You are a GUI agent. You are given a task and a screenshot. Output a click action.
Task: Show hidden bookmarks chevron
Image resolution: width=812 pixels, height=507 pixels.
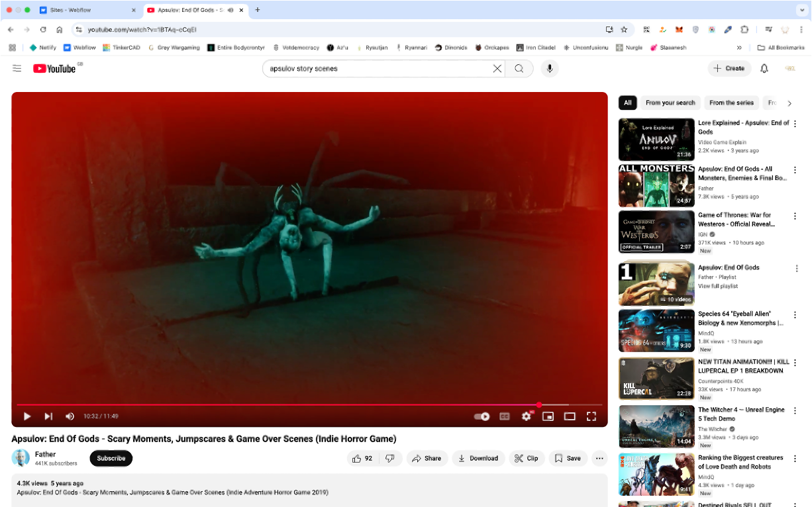pyautogui.click(x=739, y=48)
